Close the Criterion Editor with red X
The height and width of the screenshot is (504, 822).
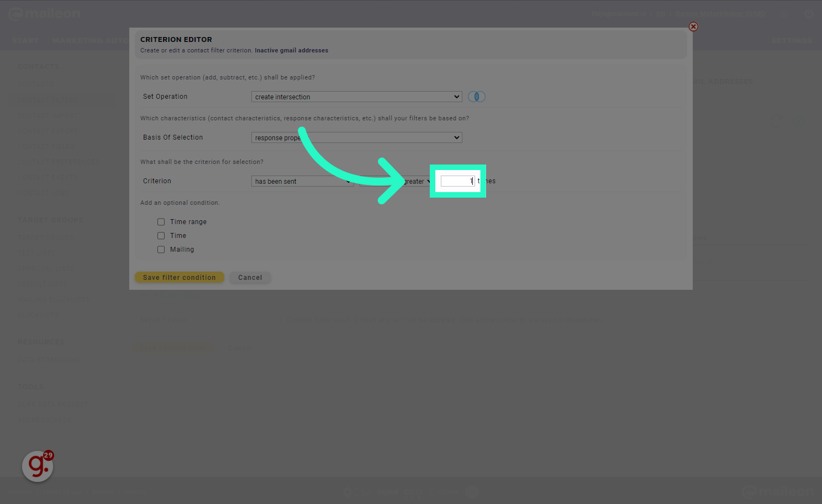coord(693,26)
